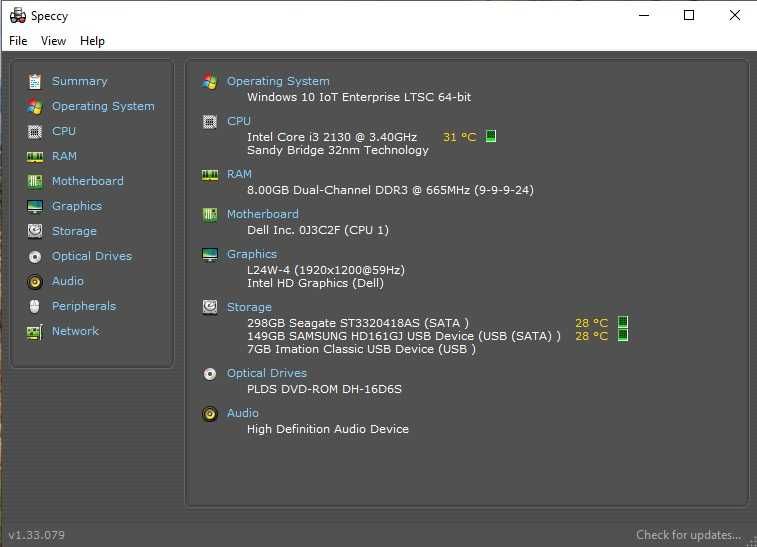
Task: Open the Help menu
Action: 92,41
